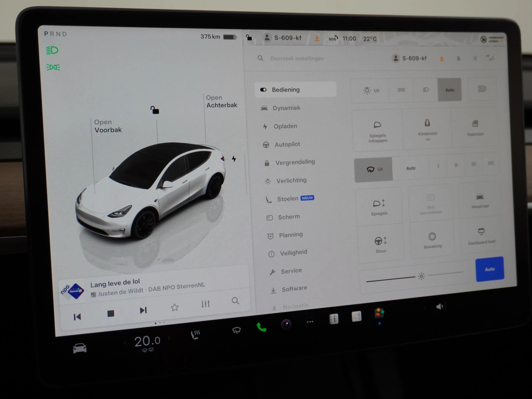Open the Service settings menu

(286, 271)
